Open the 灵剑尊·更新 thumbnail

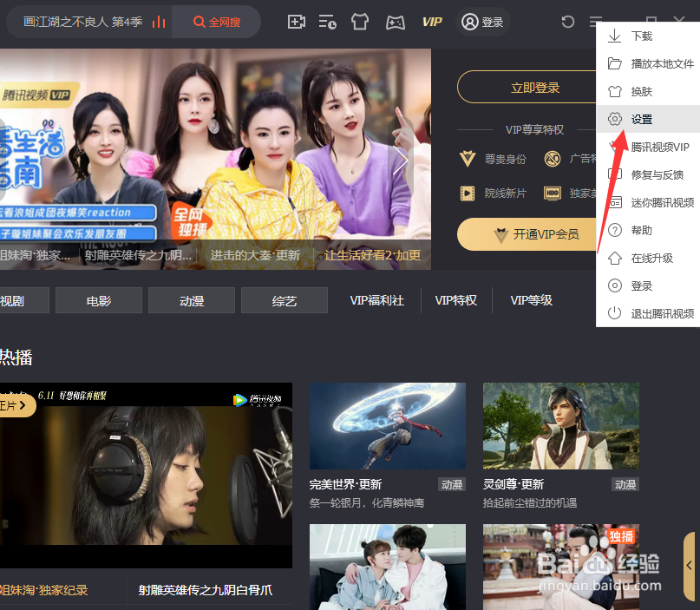[x=561, y=425]
